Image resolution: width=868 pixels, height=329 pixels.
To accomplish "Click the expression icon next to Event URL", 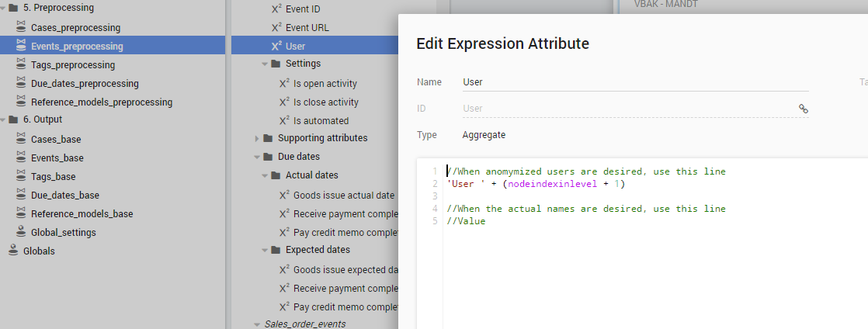I will coord(276,28).
